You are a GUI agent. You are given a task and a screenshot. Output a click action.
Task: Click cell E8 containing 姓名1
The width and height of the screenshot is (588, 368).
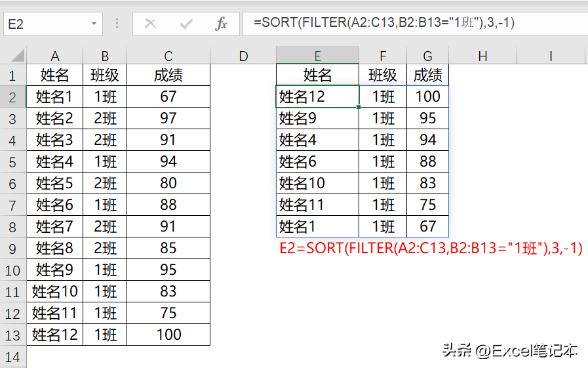coord(318,226)
